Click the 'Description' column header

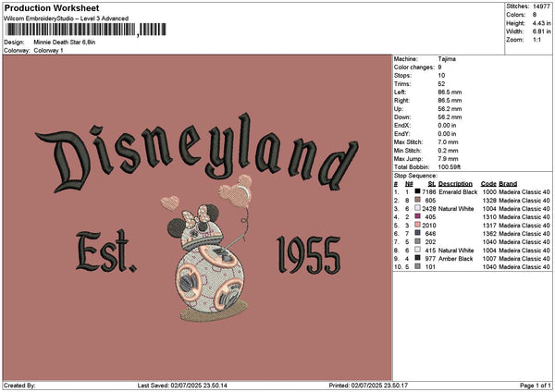pos(455,184)
